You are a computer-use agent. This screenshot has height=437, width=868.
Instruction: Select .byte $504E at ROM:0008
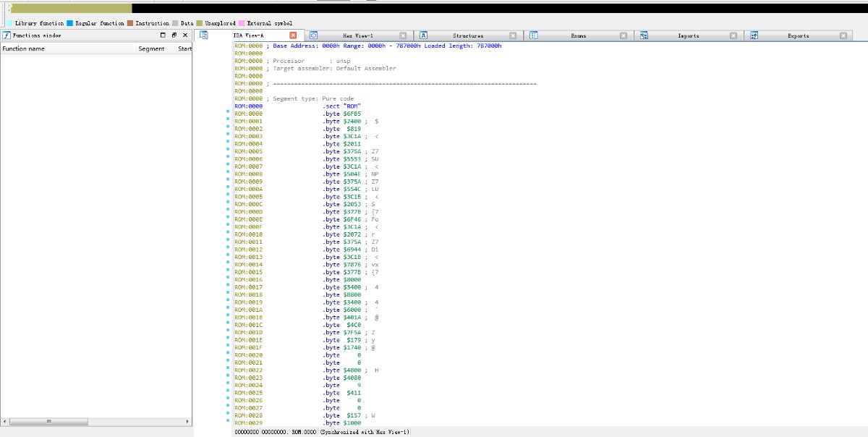click(342, 174)
